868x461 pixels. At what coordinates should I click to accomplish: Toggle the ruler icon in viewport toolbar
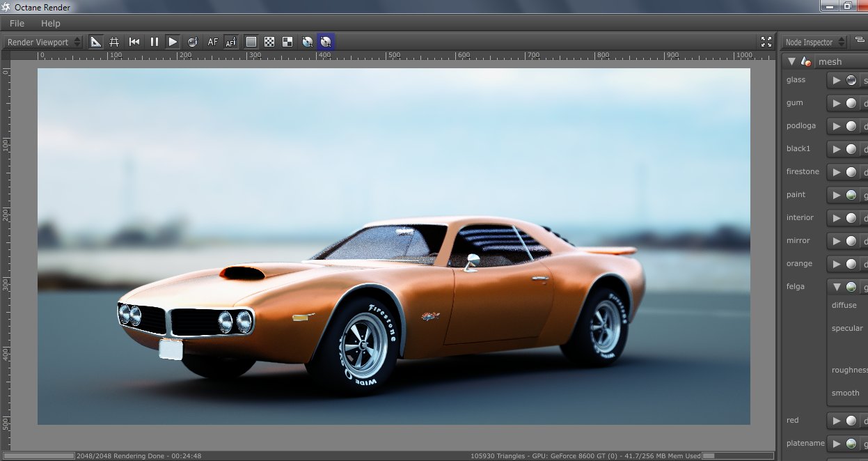96,42
